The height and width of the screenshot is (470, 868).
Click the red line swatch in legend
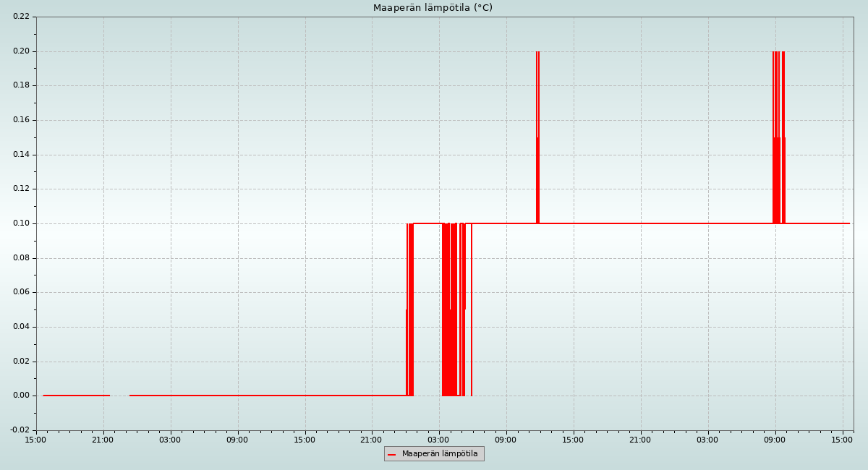[392, 454]
